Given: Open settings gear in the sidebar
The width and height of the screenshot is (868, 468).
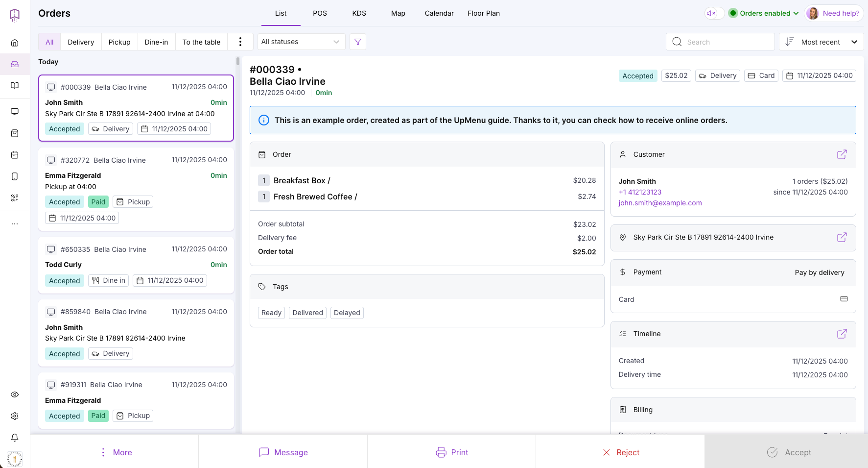Looking at the screenshot, I should (x=15, y=416).
